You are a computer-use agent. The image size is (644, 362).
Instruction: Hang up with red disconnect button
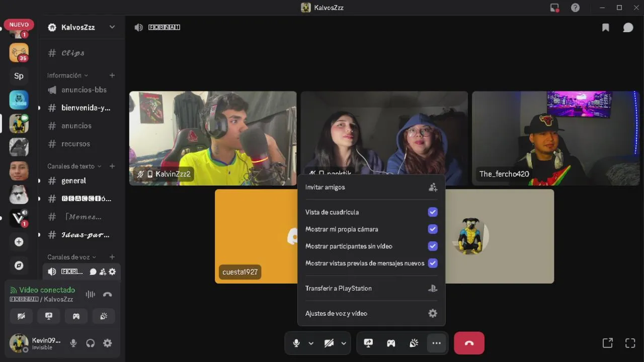(469, 343)
